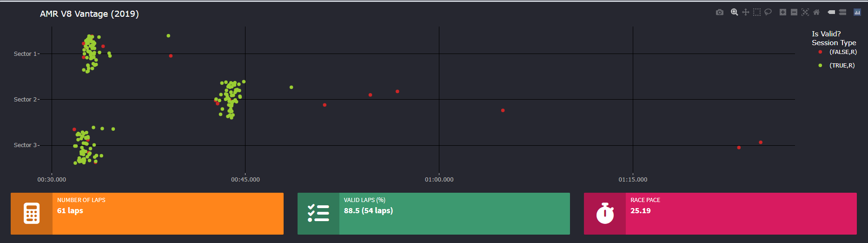Autoscale the chart axes

[805, 12]
